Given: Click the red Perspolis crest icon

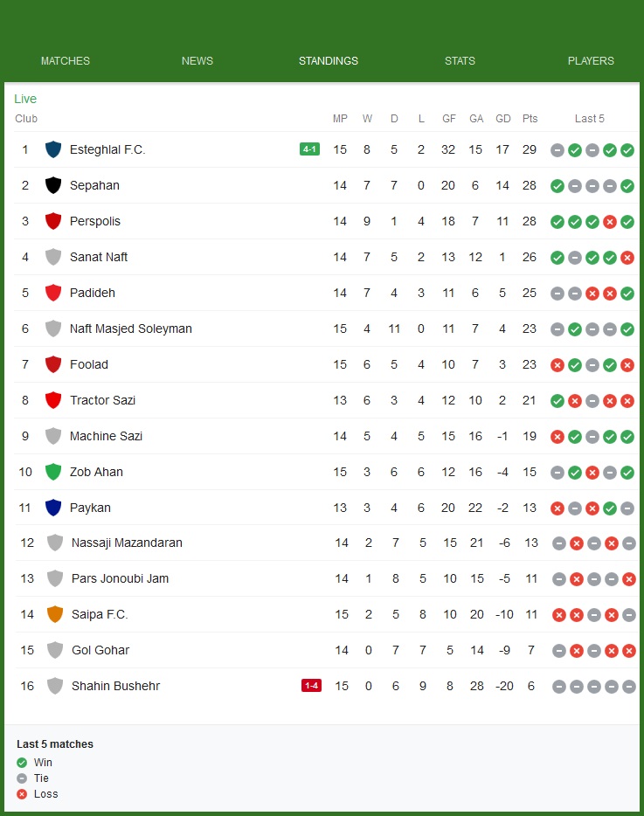Looking at the screenshot, I should 53,221.
